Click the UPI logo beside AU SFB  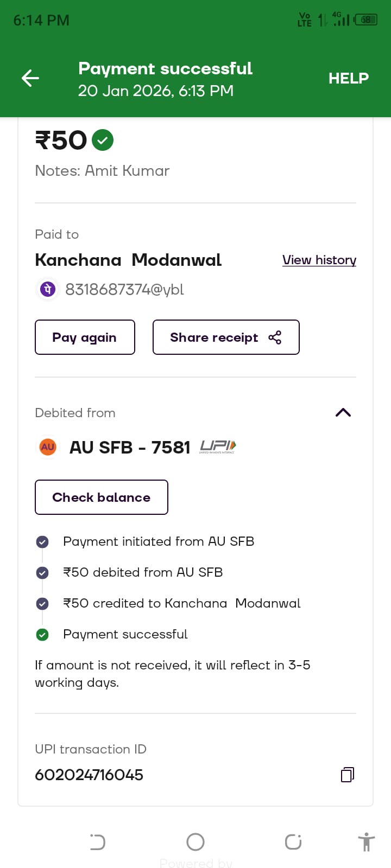coord(217,447)
